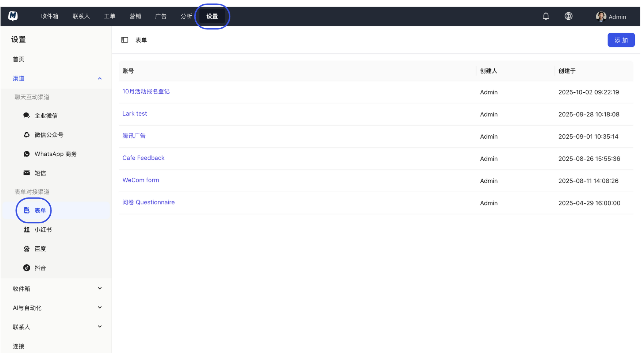Open the notification bell

pos(546,16)
